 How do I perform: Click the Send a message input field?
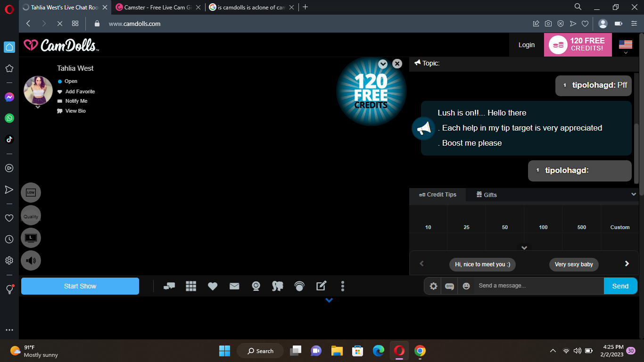[x=538, y=286]
